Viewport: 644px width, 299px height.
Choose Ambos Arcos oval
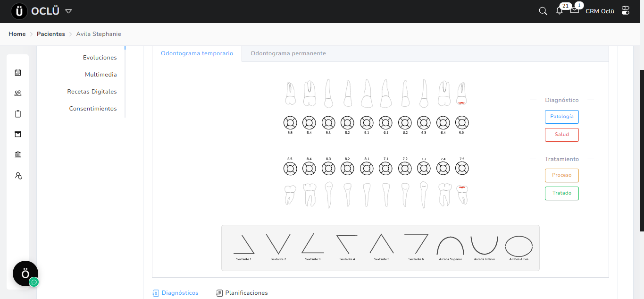[x=519, y=248]
